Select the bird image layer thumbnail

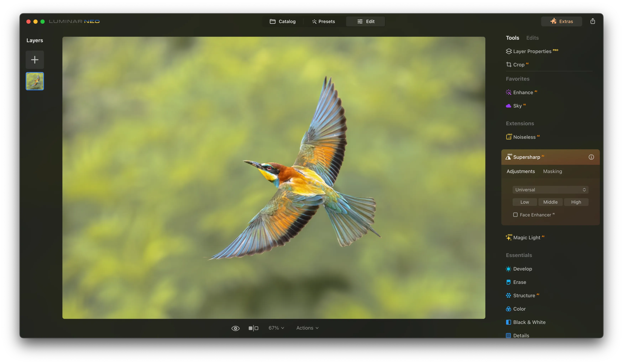click(35, 81)
